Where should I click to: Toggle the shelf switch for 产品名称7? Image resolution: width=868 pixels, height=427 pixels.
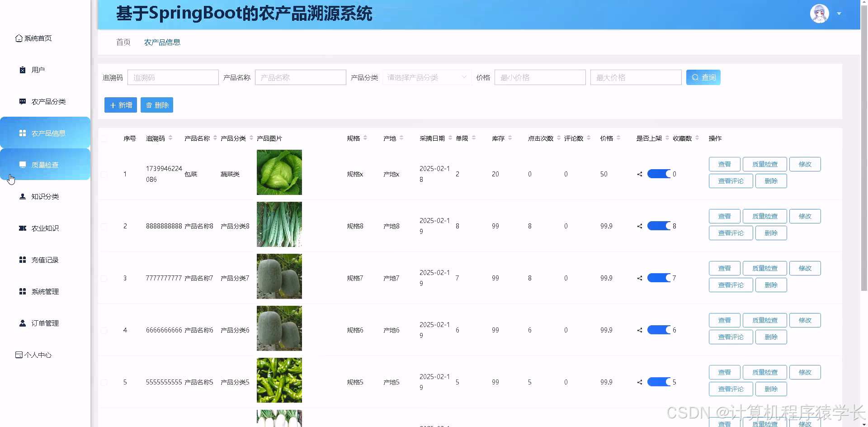(x=659, y=278)
